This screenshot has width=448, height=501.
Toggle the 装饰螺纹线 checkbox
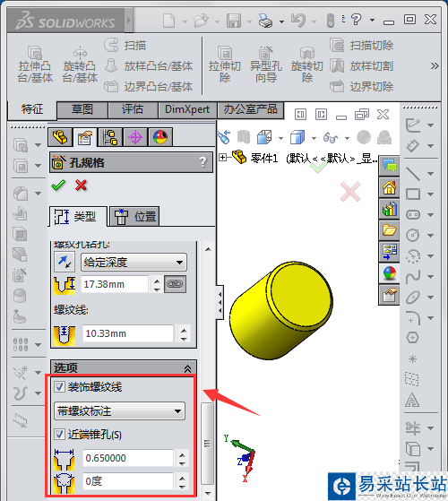pos(59,387)
